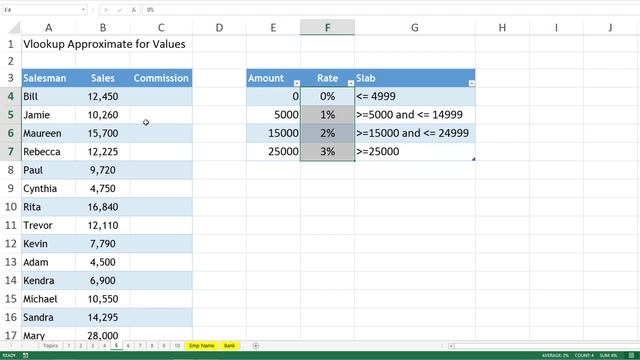The height and width of the screenshot is (360, 640).
Task: Select row 1 header
Action: 11,44
